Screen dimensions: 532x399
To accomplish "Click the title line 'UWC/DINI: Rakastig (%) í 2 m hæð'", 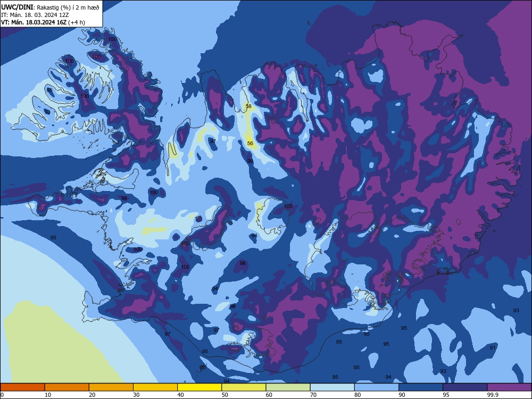I will coord(50,7).
